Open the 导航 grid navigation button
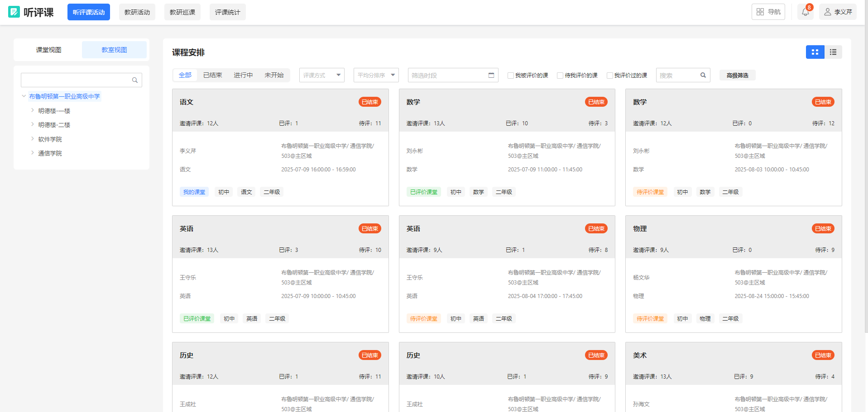The image size is (868, 412). click(x=768, y=12)
